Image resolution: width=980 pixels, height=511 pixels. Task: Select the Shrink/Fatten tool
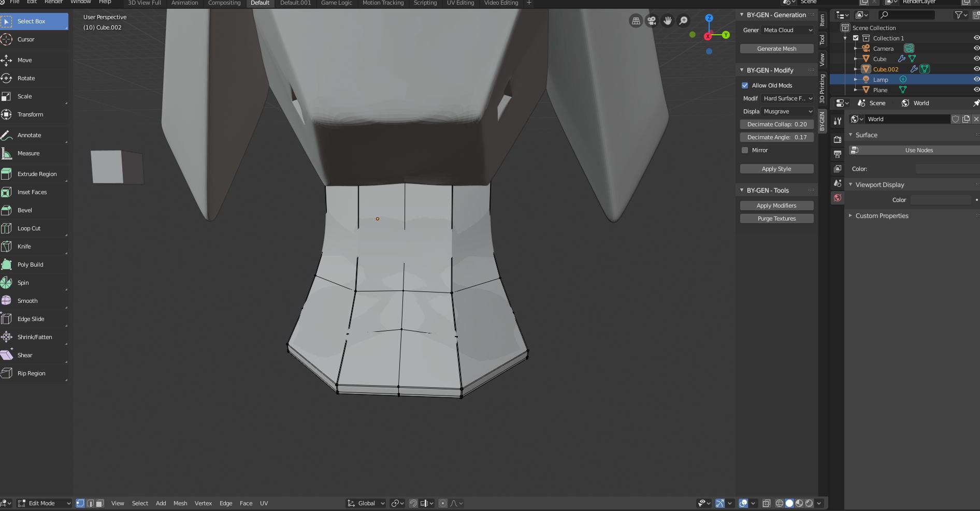[x=34, y=337]
